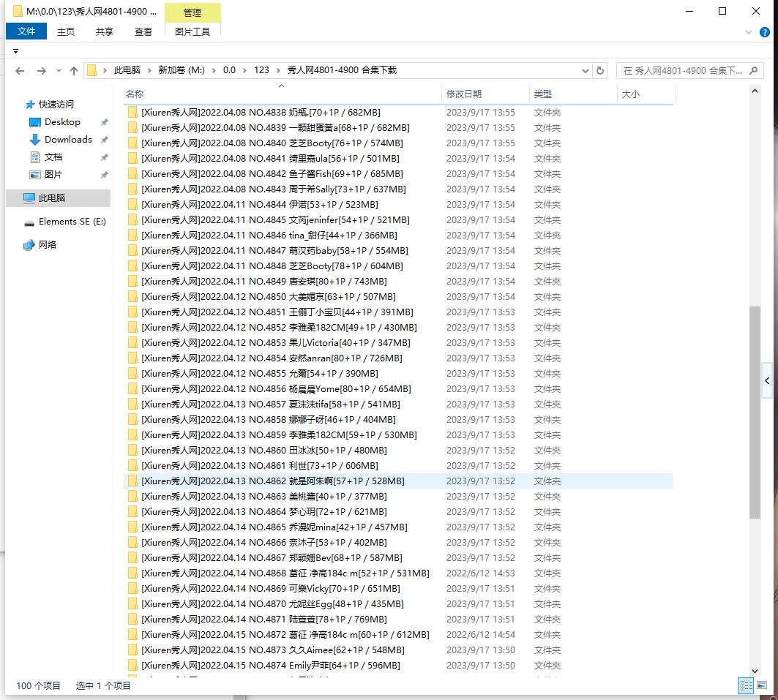778x700 pixels.
Task: Click the pin icon next to Downloads
Action: 104,140
